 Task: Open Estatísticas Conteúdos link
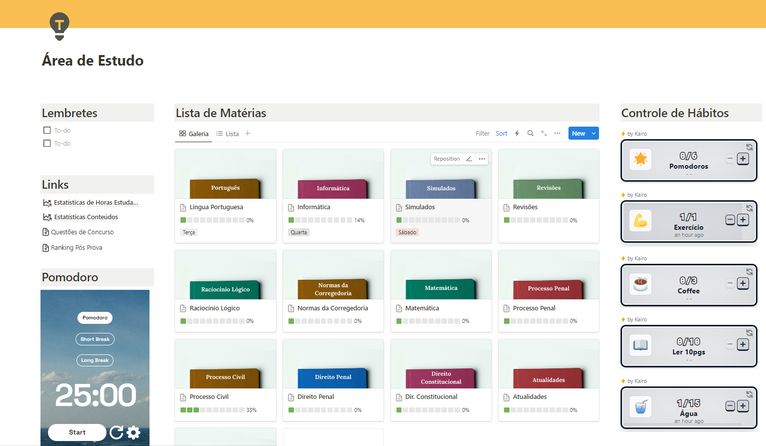81,217
